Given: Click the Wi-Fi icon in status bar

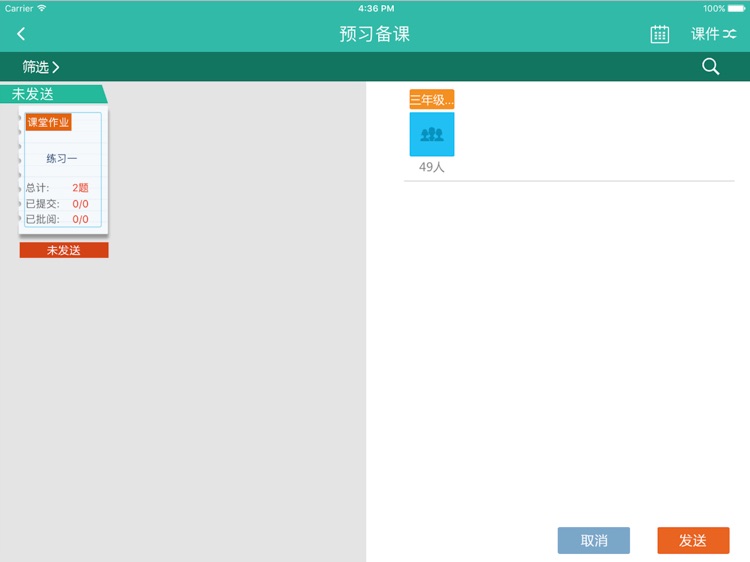Looking at the screenshot, I should tap(42, 8).
